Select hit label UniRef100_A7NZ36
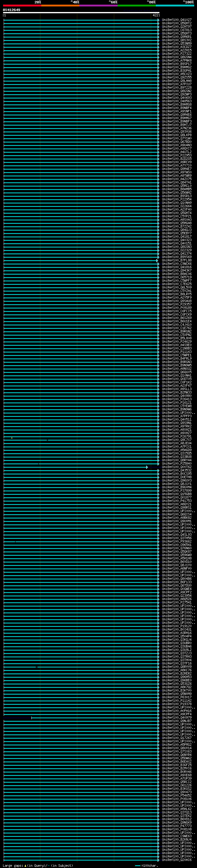 click(x=177, y=128)
